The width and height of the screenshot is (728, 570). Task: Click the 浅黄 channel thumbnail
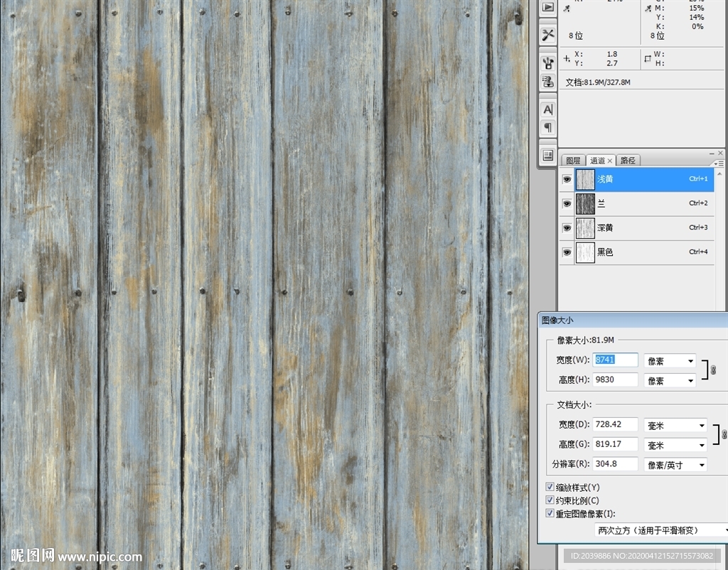(x=585, y=179)
